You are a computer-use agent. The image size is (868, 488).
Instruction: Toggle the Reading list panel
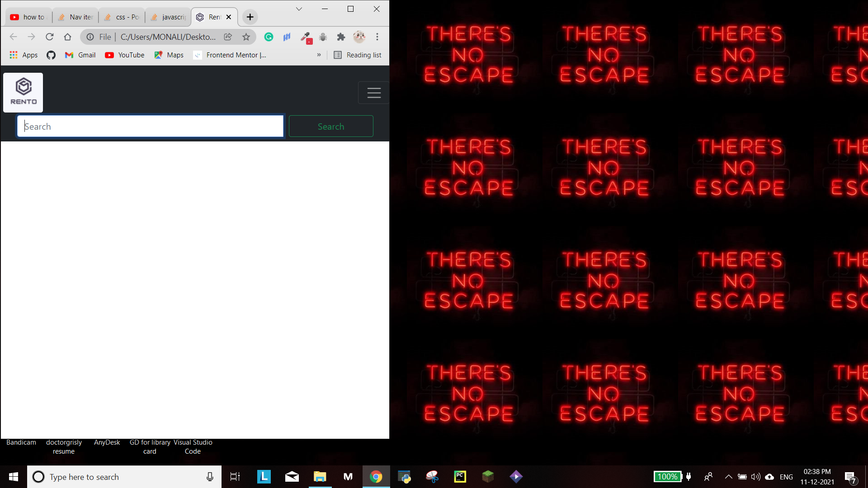(358, 55)
